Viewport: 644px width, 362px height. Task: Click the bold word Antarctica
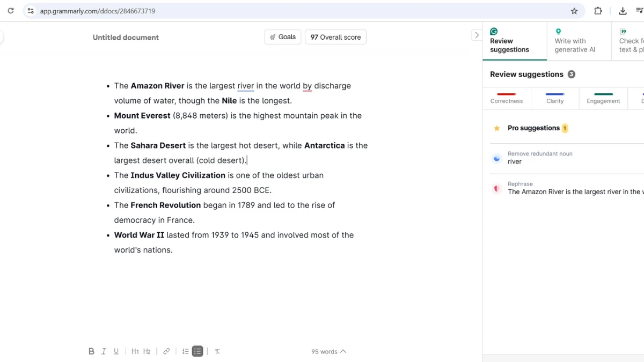coord(325,145)
